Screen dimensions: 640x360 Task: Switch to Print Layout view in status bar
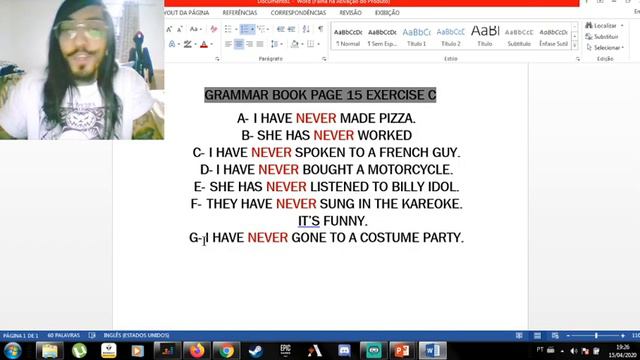pyautogui.click(x=537, y=335)
